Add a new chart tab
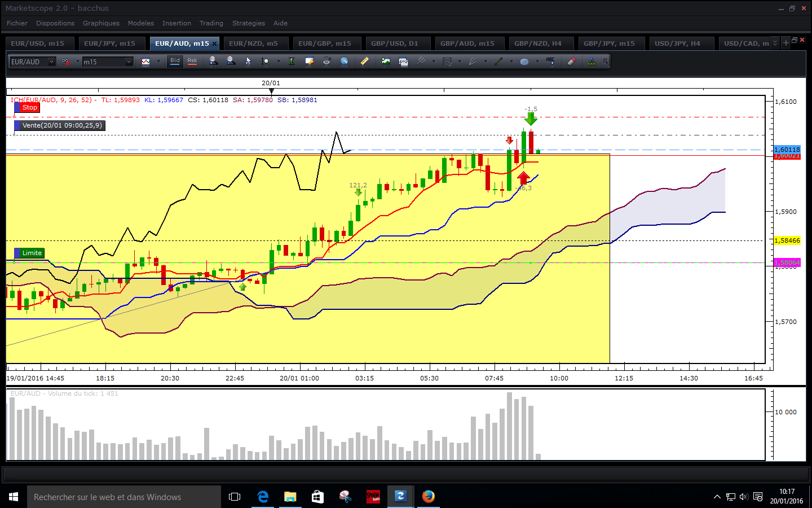 tap(785, 43)
